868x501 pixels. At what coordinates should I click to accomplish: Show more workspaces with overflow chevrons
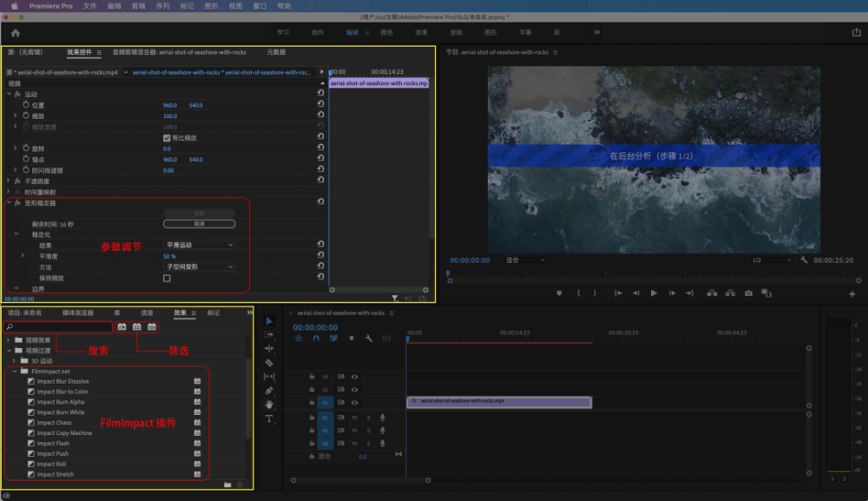click(x=597, y=32)
